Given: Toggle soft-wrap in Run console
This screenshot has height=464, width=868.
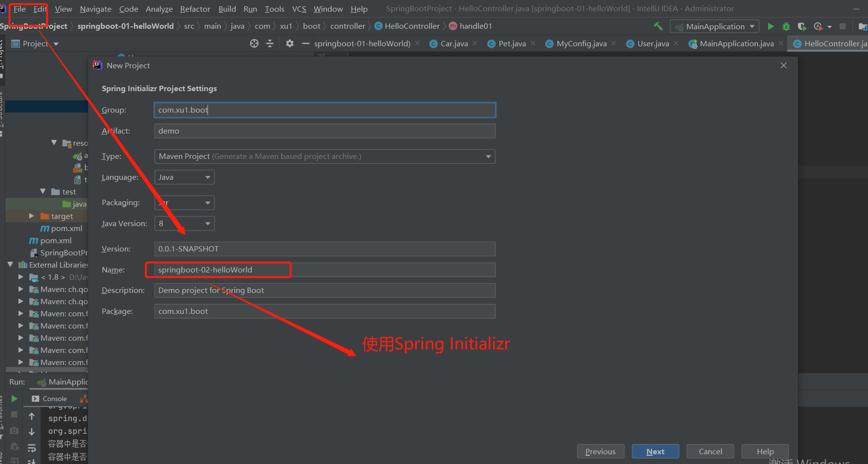Looking at the screenshot, I should (x=32, y=447).
